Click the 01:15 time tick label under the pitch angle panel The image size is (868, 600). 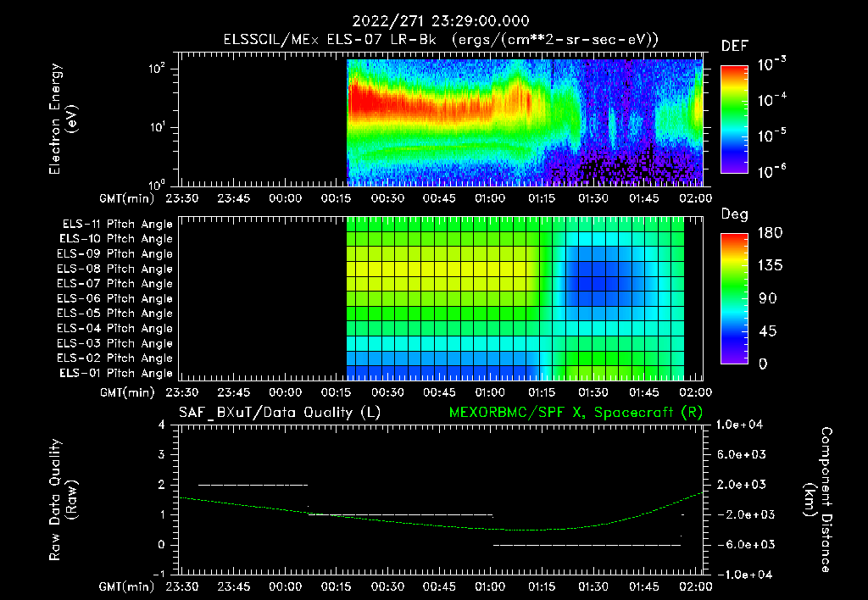pyautogui.click(x=542, y=392)
